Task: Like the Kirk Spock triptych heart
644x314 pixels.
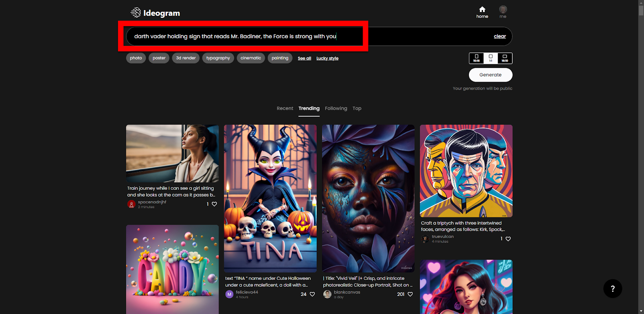Action: [x=508, y=239]
